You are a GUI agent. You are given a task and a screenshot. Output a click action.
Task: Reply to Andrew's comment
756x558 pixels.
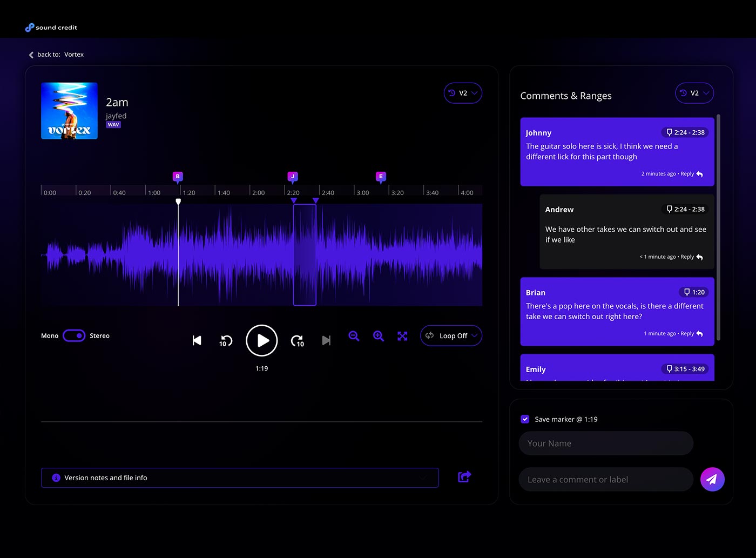[x=691, y=257]
